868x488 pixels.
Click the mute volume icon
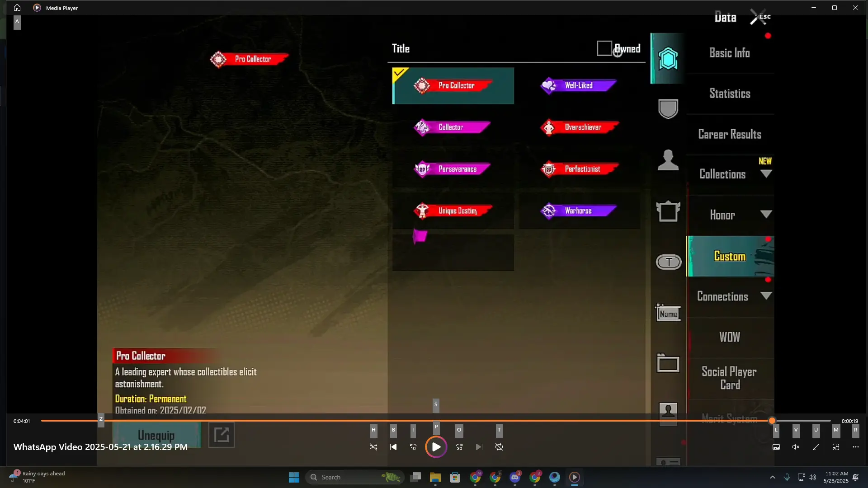pos(796,447)
